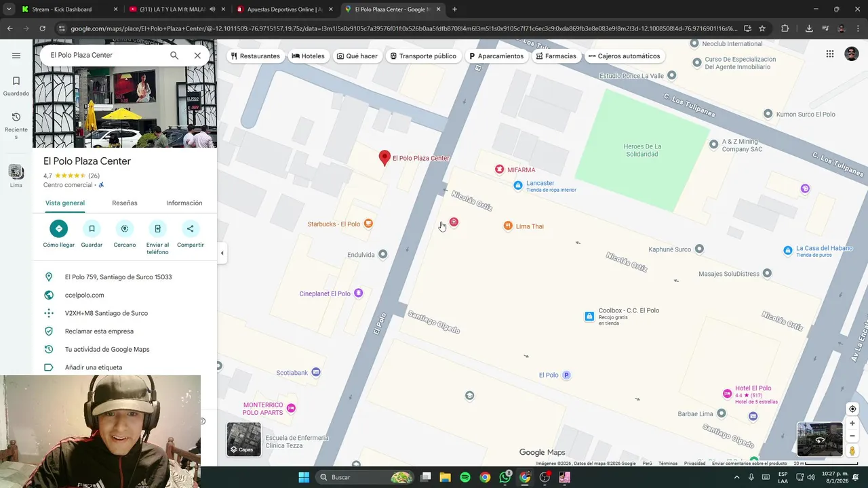868x488 pixels.
Task: Open Spotify from the taskbar
Action: pyautogui.click(x=465, y=477)
